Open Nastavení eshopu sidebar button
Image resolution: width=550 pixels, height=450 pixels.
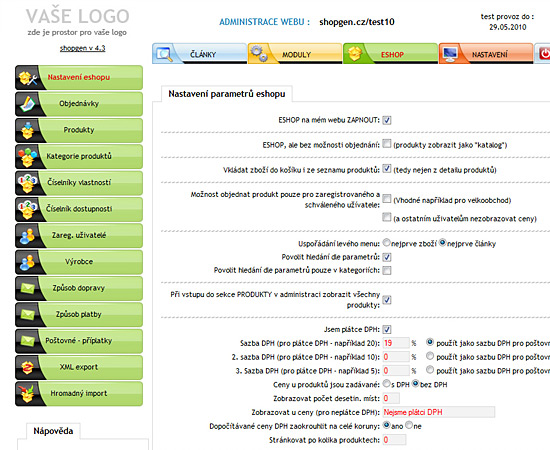click(x=79, y=78)
